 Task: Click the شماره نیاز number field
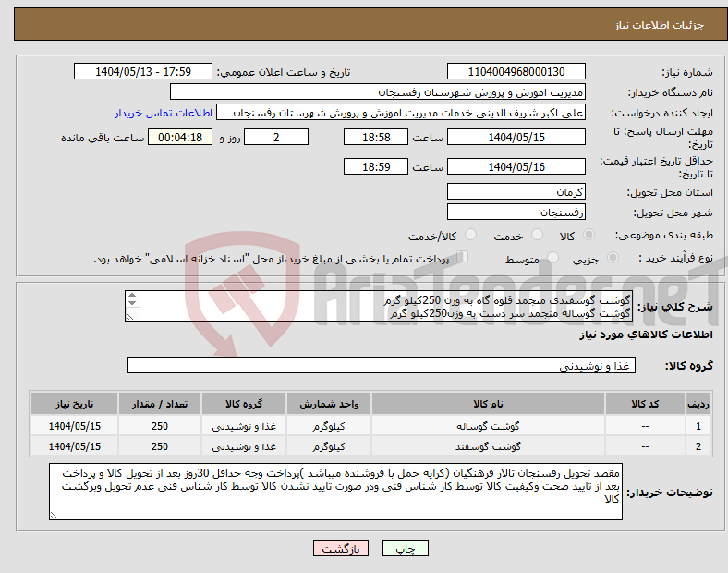516,72
